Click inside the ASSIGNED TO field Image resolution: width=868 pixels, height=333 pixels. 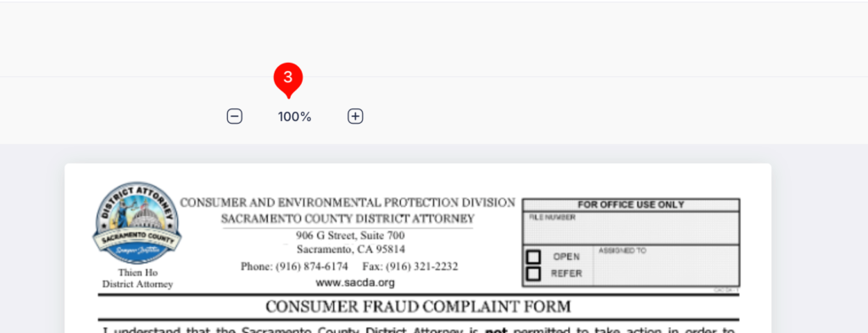(666, 265)
